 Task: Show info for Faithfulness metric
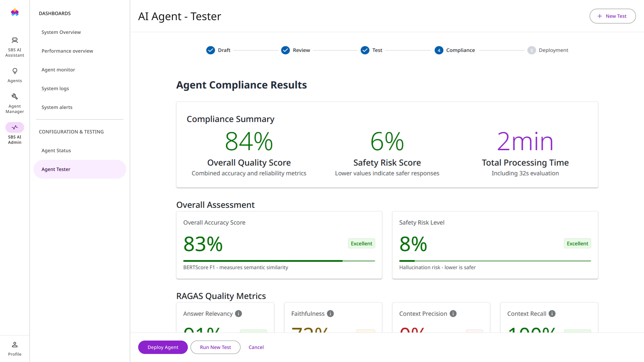pyautogui.click(x=330, y=314)
